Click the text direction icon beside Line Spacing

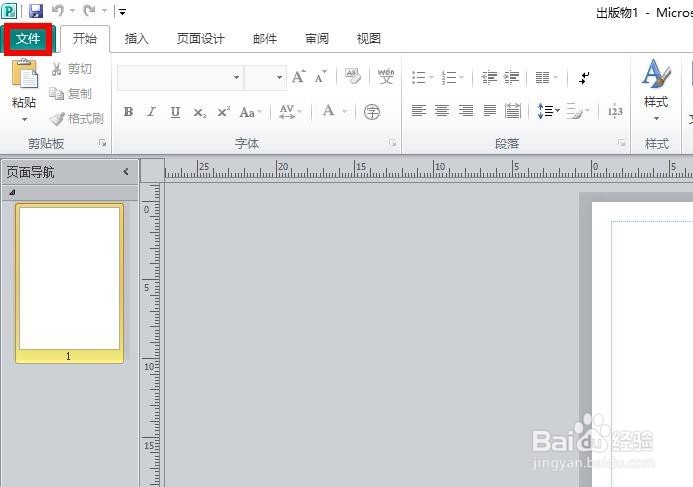(577, 110)
